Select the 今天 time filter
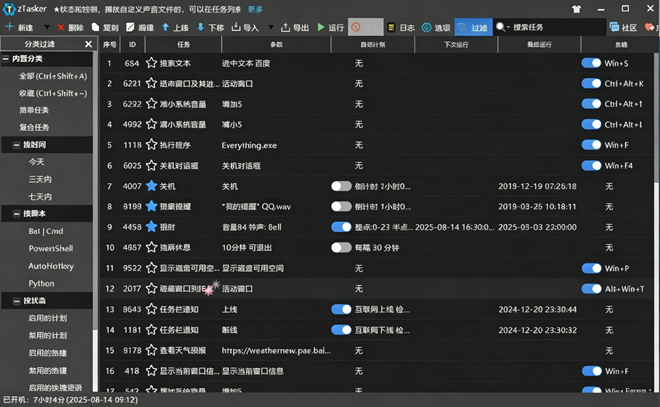The width and height of the screenshot is (660, 407). click(36, 162)
